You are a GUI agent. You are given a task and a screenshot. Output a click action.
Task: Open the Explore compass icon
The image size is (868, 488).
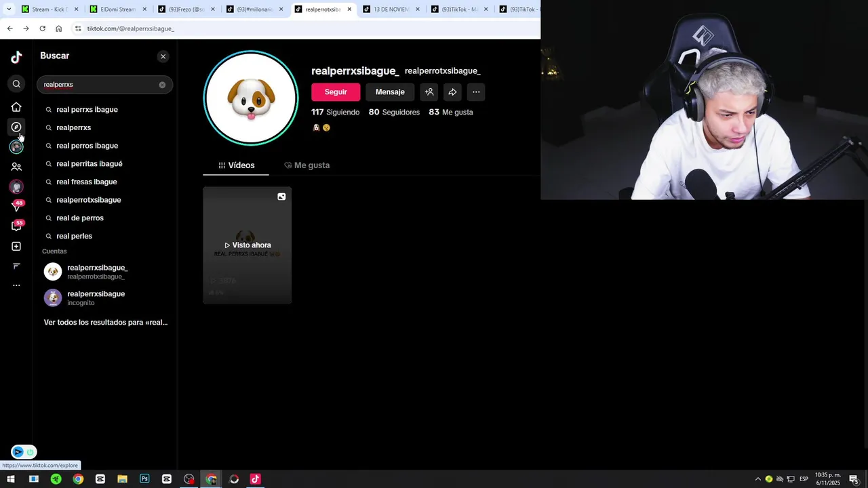click(x=16, y=127)
